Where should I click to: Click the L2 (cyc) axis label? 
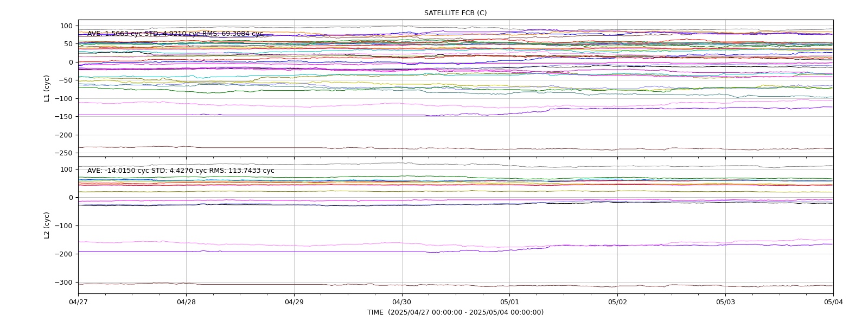(47, 225)
